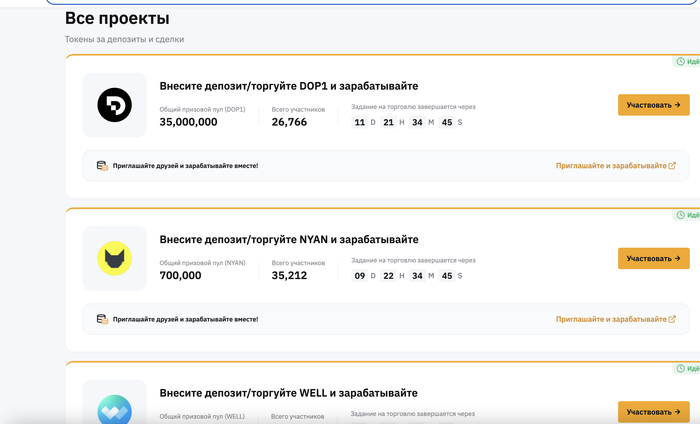This screenshot has height=424, width=700.
Task: Click the green clock status icon on NYAN card
Action: point(681,215)
